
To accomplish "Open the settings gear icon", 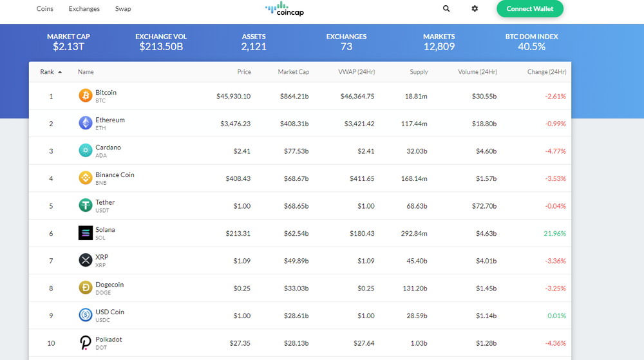I will pyautogui.click(x=475, y=8).
